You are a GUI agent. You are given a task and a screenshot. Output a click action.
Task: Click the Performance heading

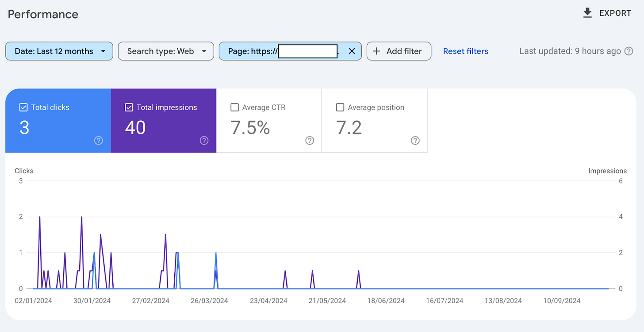tap(43, 14)
